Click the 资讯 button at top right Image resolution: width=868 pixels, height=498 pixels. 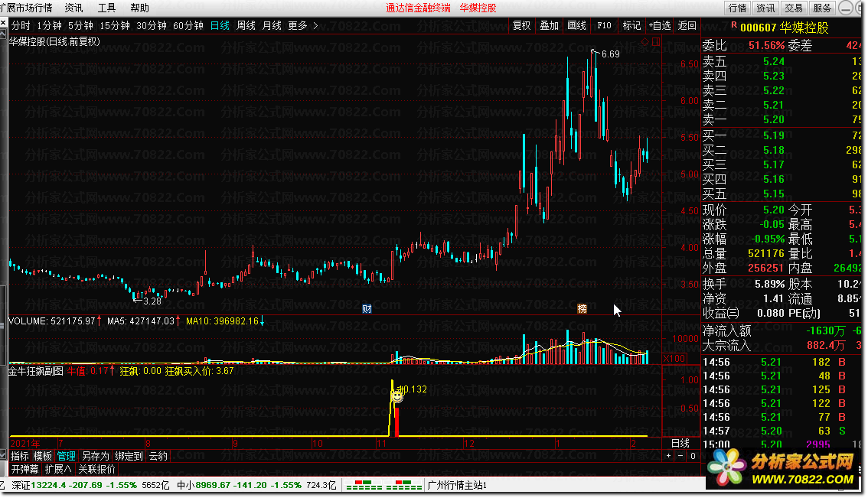pos(765,8)
